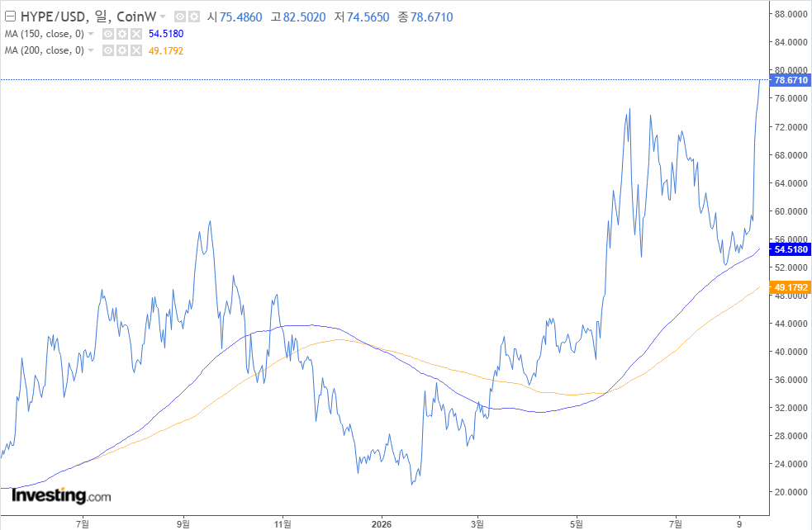The width and height of the screenshot is (812, 530).
Task: Click the 32.0000 price axis label
Action: click(791, 408)
